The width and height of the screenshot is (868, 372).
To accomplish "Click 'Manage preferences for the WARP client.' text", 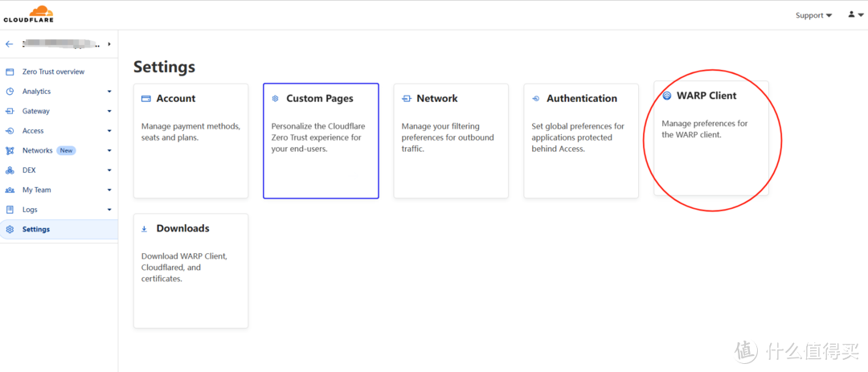I will coord(705,129).
